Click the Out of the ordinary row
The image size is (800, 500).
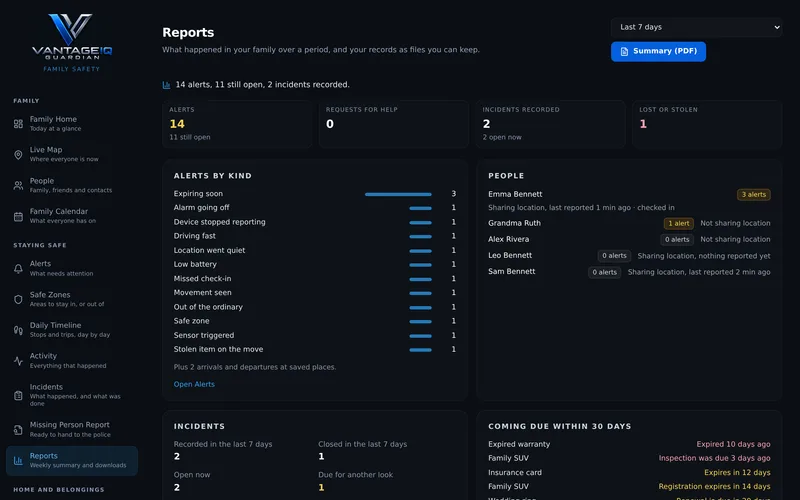(x=315, y=307)
